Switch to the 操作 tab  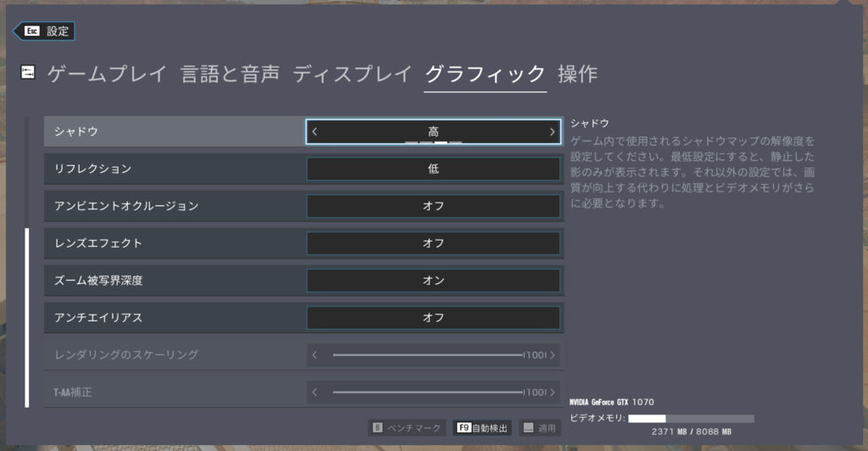[577, 74]
